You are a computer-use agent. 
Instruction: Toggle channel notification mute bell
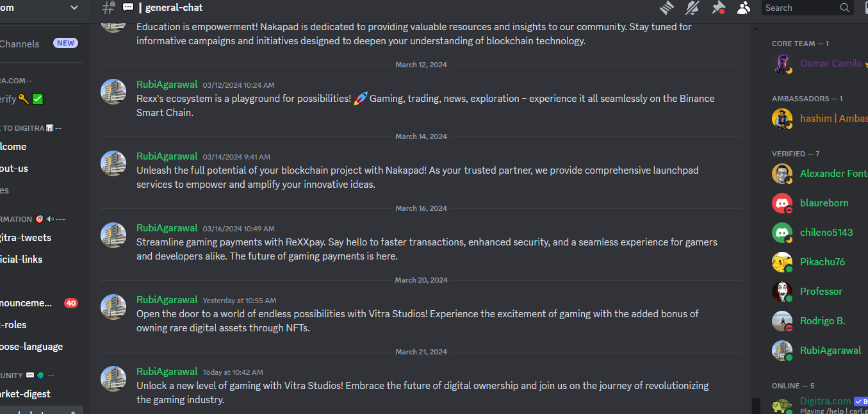[692, 8]
